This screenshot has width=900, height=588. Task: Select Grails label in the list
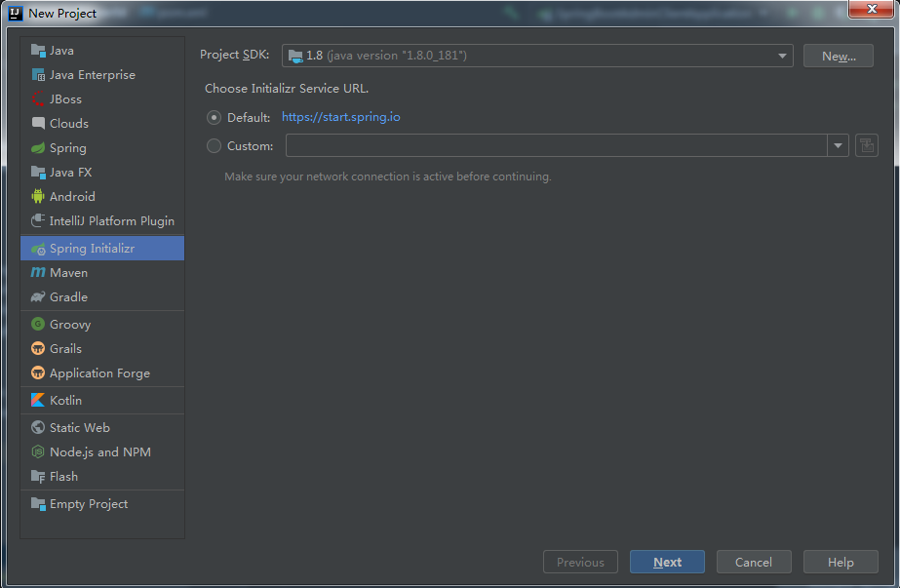(65, 348)
